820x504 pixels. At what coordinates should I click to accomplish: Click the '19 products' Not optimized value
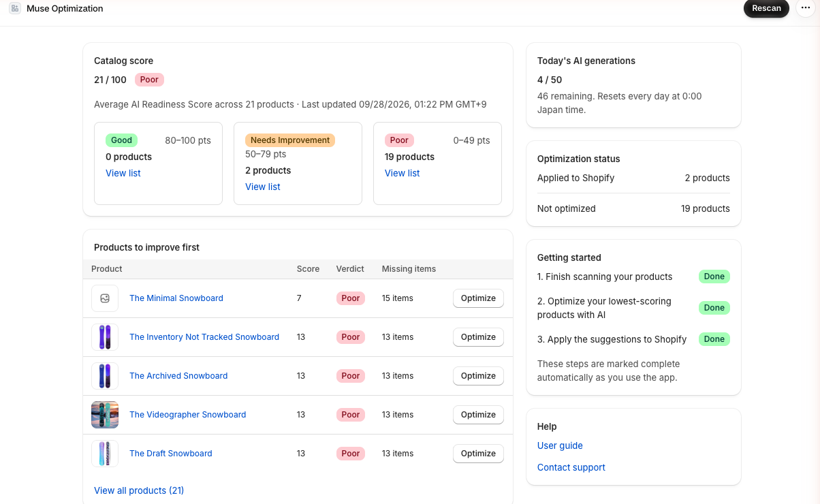click(705, 208)
